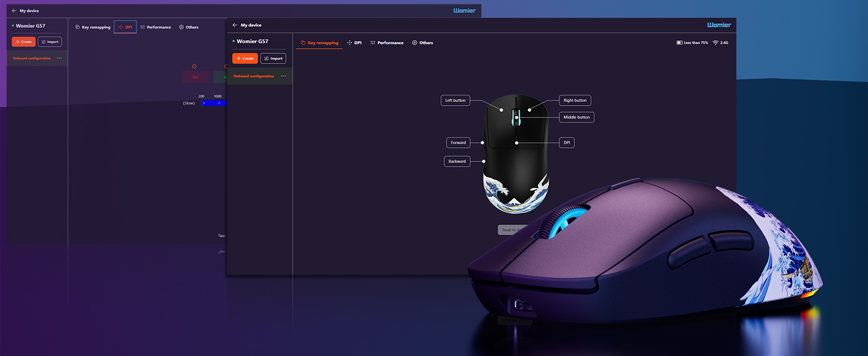Click the 2.4G wireless signal icon

tap(716, 43)
